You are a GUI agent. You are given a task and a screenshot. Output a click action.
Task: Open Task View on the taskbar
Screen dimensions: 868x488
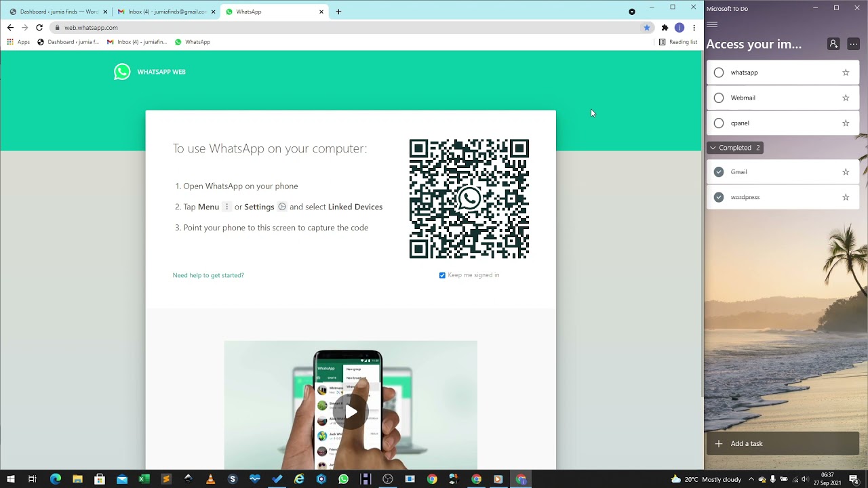pyautogui.click(x=32, y=479)
